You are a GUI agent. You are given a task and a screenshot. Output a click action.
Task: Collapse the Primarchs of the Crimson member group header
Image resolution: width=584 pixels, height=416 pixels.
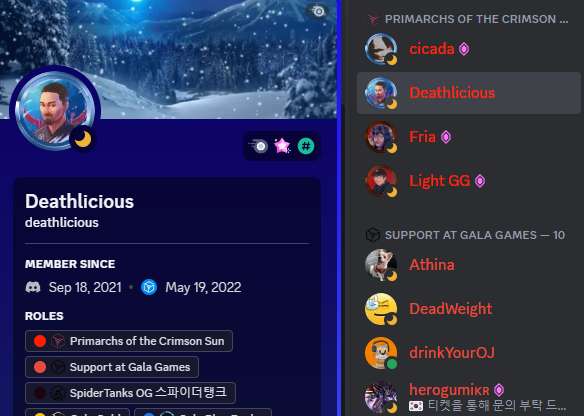pos(467,19)
